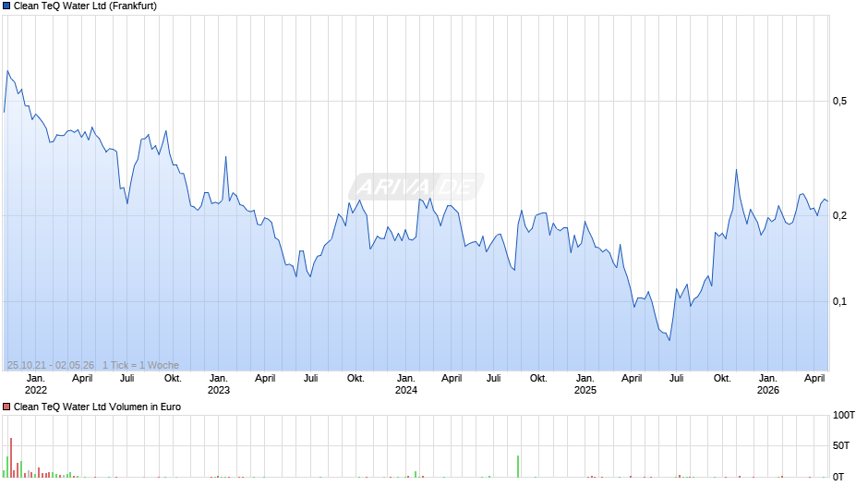Click the 'Jan. 2025' time axis label
The width and height of the screenshot is (868, 486).
pos(585,384)
